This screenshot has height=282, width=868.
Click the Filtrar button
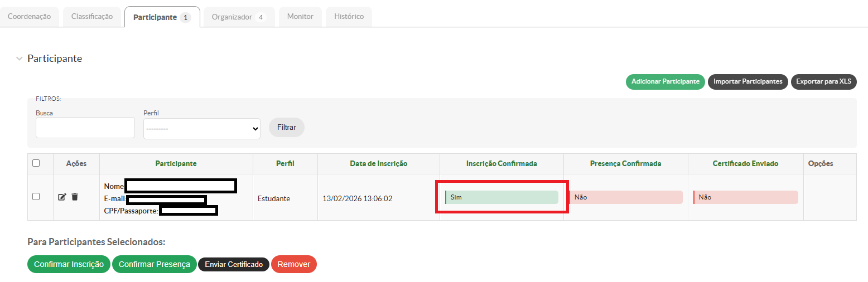click(x=287, y=127)
